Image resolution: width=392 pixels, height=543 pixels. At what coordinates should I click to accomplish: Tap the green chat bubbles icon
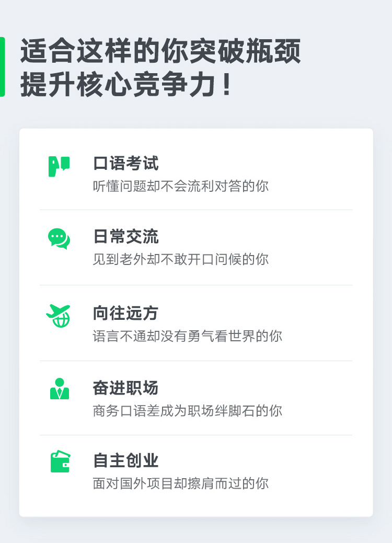tap(59, 239)
